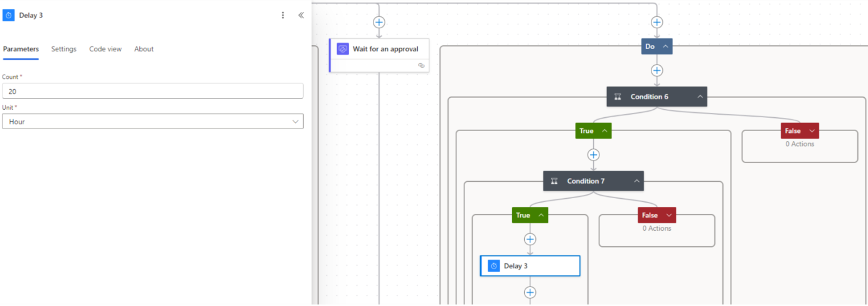This screenshot has height=306, width=868.
Task: Collapse the Delay 3 side panel
Action: click(301, 15)
